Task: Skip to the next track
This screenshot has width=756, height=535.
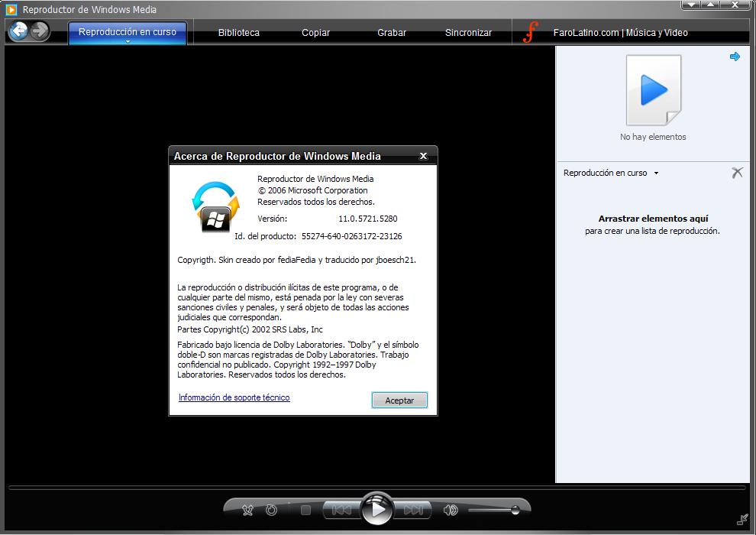Action: point(412,510)
